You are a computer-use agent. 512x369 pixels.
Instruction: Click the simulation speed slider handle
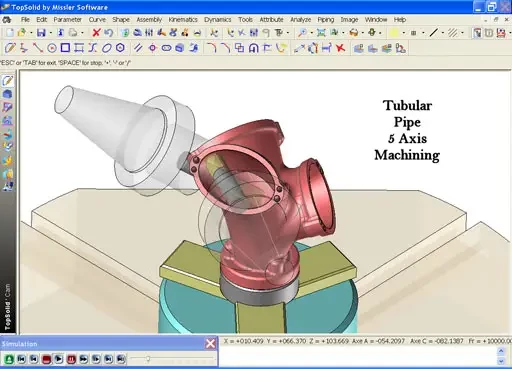click(x=148, y=359)
